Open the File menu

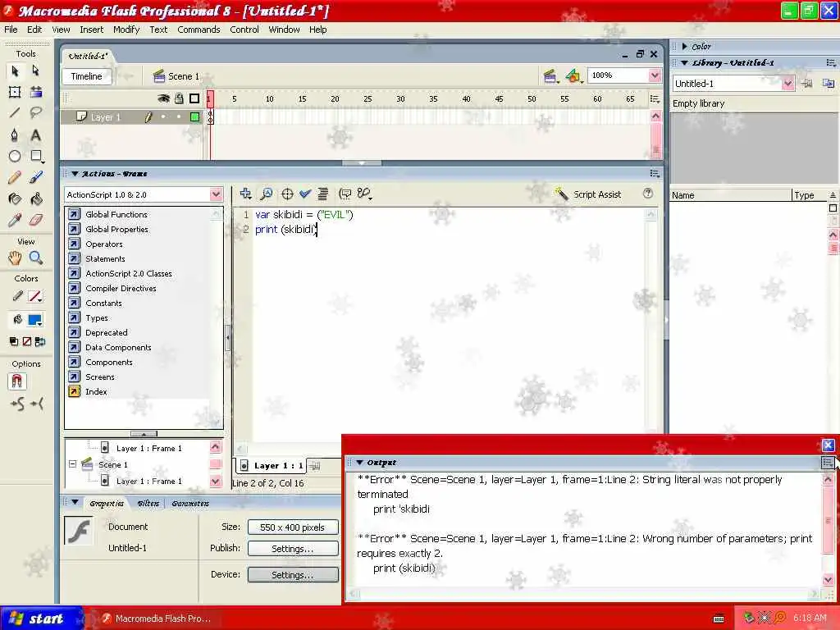click(x=11, y=30)
